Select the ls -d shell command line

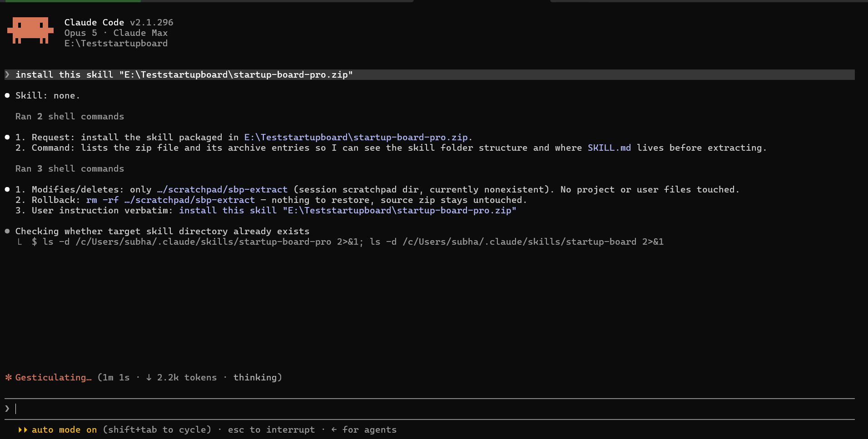[347, 242]
